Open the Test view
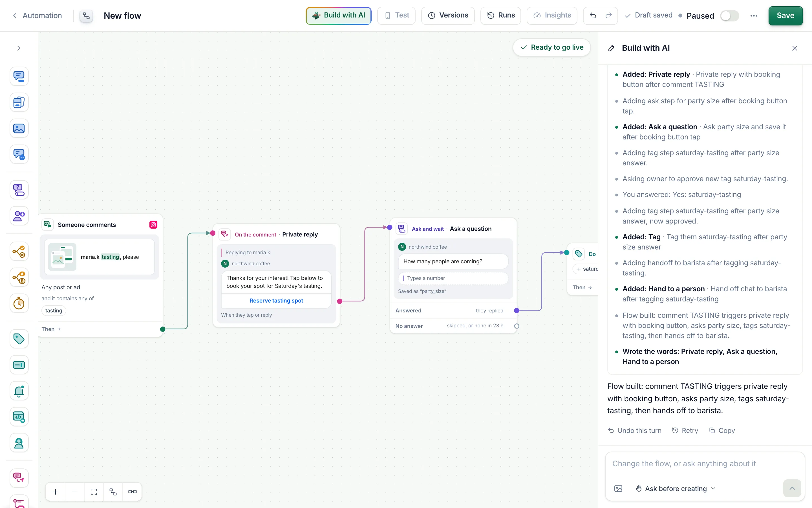812x508 pixels. click(x=396, y=16)
